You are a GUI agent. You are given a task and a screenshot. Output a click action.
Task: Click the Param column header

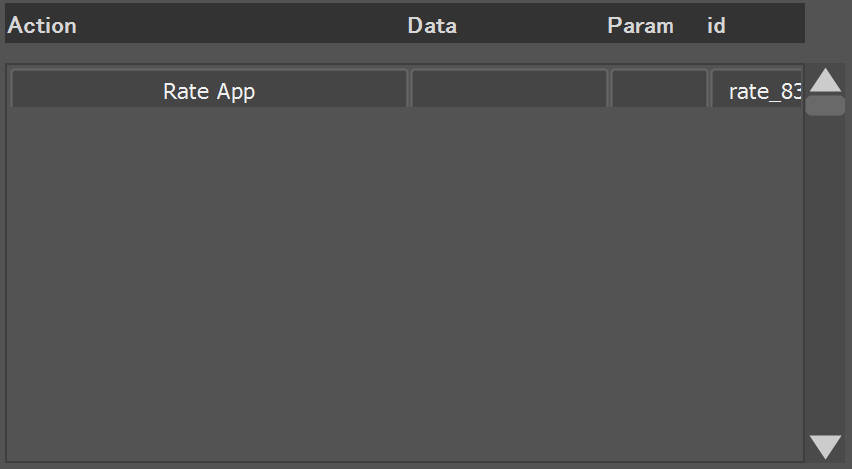click(640, 26)
